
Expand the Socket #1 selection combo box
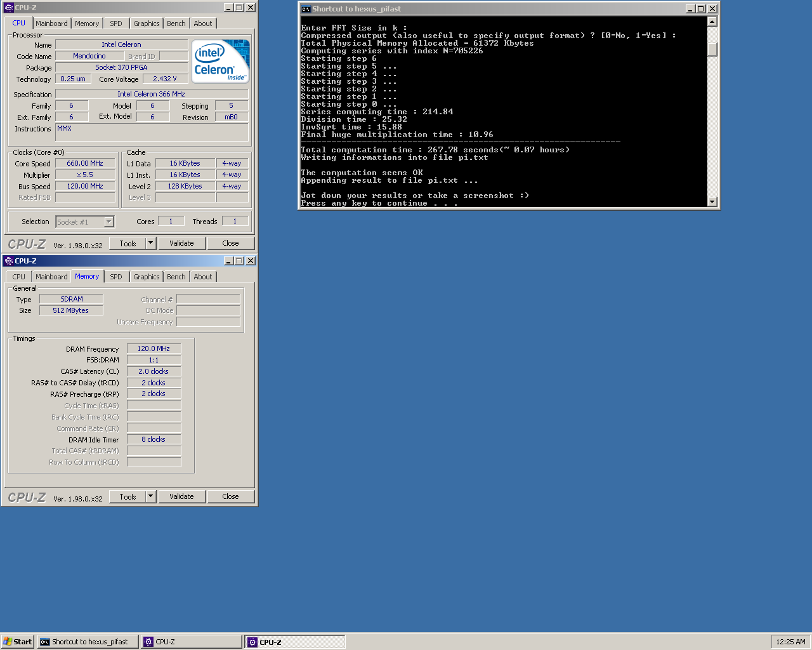pyautogui.click(x=108, y=222)
